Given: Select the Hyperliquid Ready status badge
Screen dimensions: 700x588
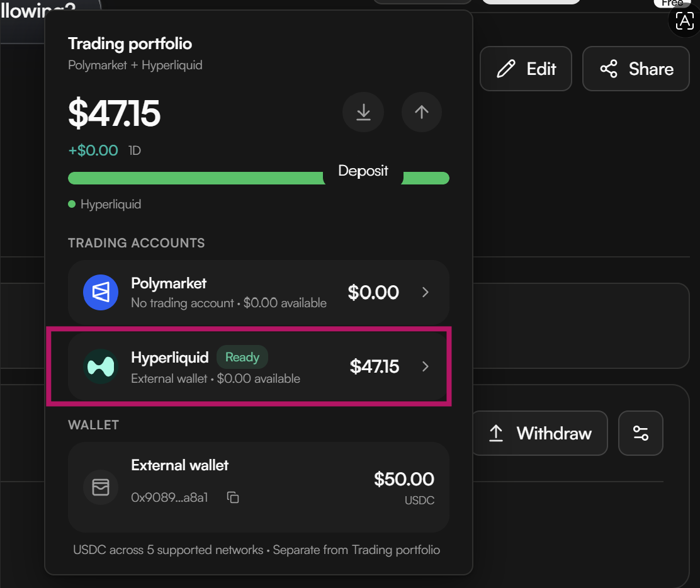Looking at the screenshot, I should (242, 357).
